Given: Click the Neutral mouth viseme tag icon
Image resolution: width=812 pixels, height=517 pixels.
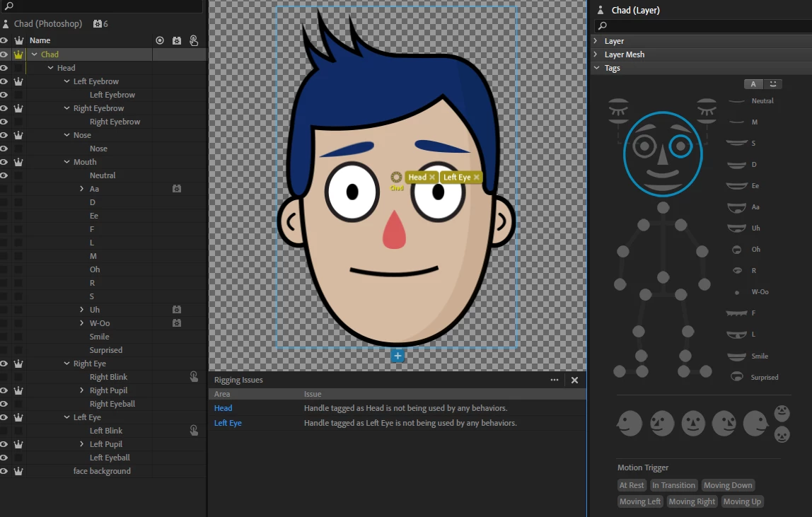Looking at the screenshot, I should [736, 101].
